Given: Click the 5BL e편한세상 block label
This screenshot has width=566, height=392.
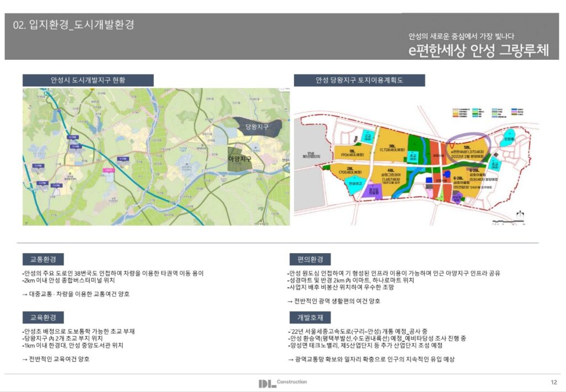Looking at the screenshot, I should tap(467, 152).
